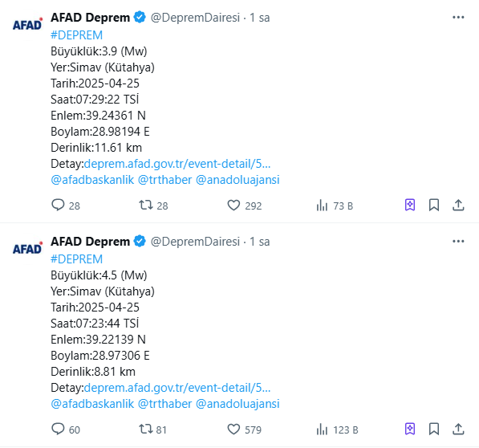Share the 4.5 Mw earthquake tweet

coord(458,429)
